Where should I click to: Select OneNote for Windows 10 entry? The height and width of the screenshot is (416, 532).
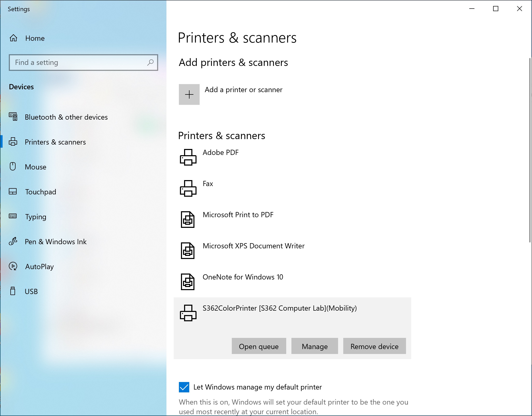coord(243,277)
